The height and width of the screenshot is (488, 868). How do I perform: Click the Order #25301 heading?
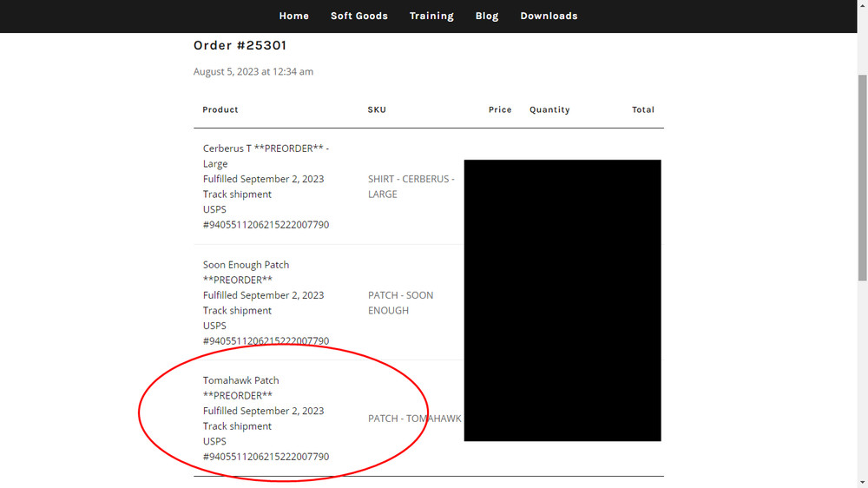[240, 45]
